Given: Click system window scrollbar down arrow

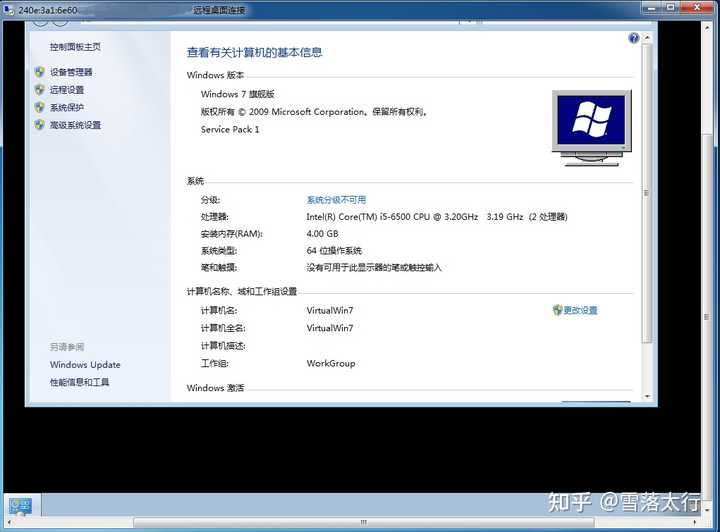Looking at the screenshot, I should [647, 396].
